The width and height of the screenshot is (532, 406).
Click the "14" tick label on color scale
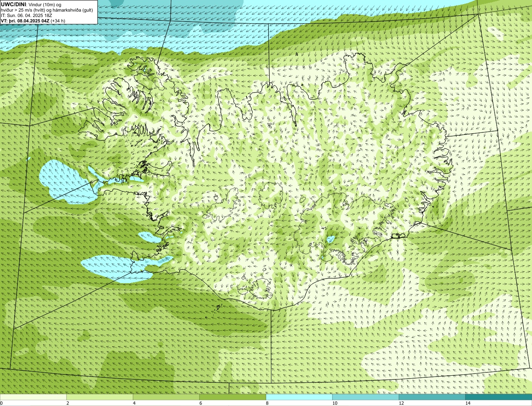468,403
